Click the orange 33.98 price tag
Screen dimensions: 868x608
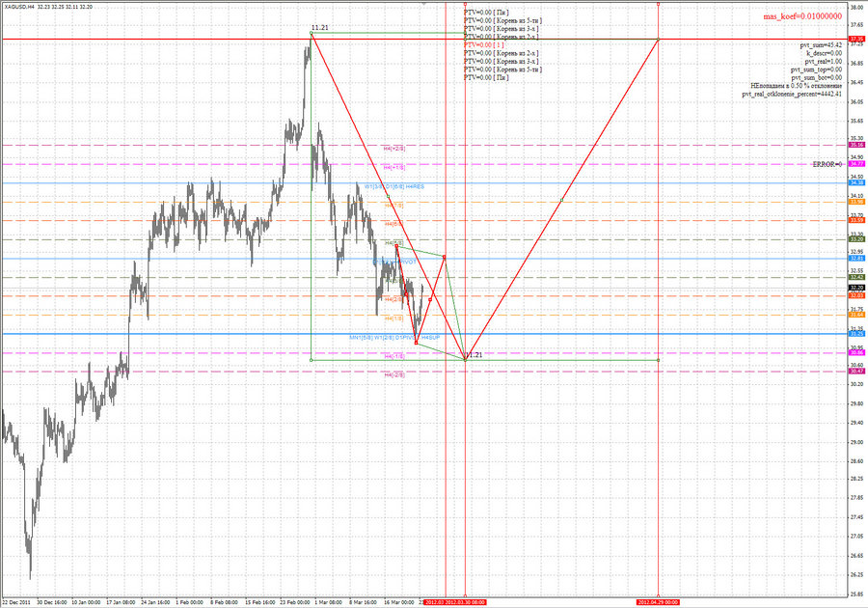pyautogui.click(x=857, y=202)
